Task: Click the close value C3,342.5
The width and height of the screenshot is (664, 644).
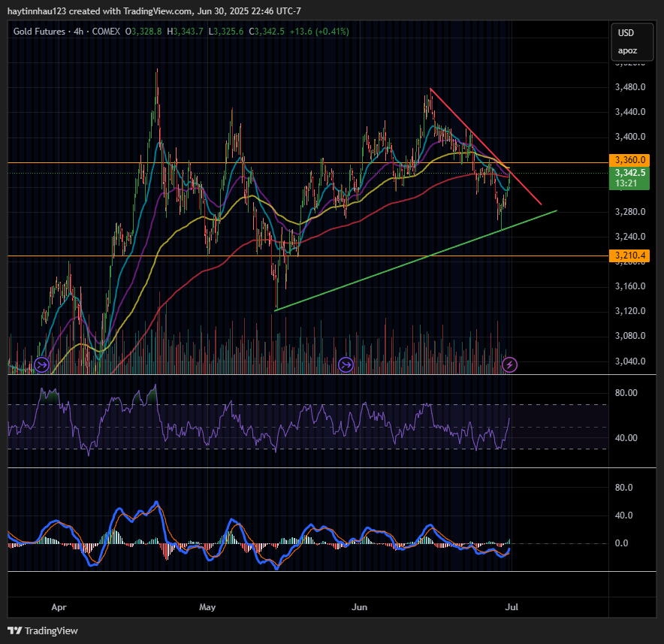Action: point(267,32)
